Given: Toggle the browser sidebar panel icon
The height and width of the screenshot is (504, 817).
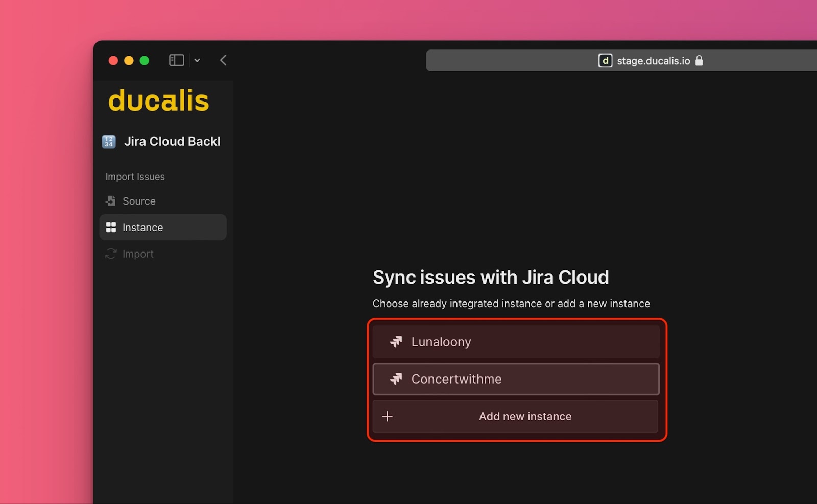Looking at the screenshot, I should tap(176, 60).
